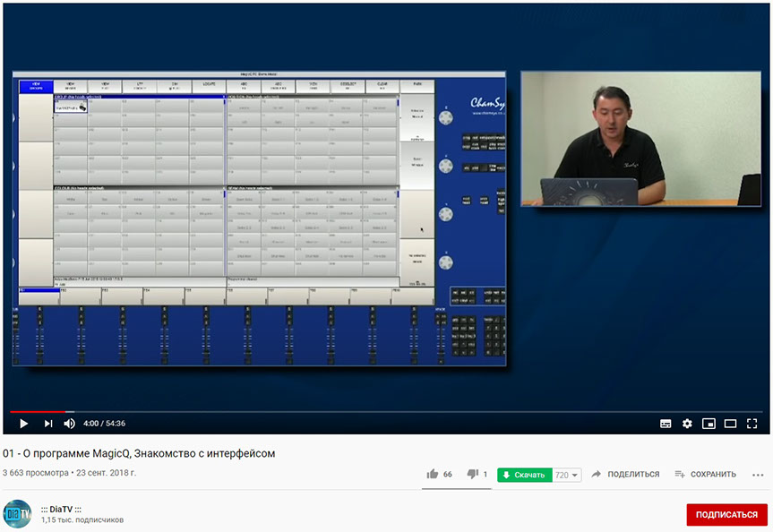Mute the video volume
The height and width of the screenshot is (532, 773).
[70, 424]
